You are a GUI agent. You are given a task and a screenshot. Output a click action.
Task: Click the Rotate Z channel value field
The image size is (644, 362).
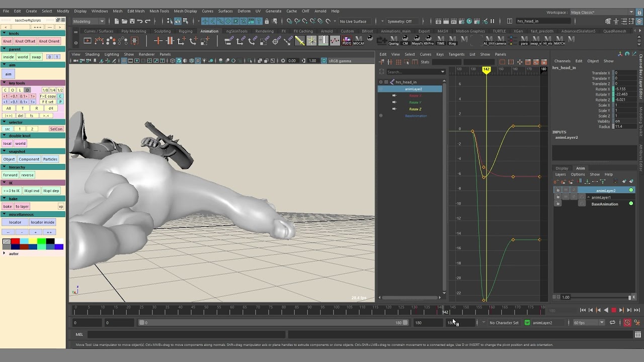point(625,100)
